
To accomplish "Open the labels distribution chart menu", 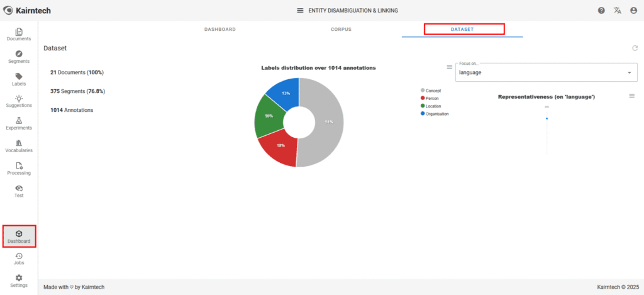I will pyautogui.click(x=449, y=67).
